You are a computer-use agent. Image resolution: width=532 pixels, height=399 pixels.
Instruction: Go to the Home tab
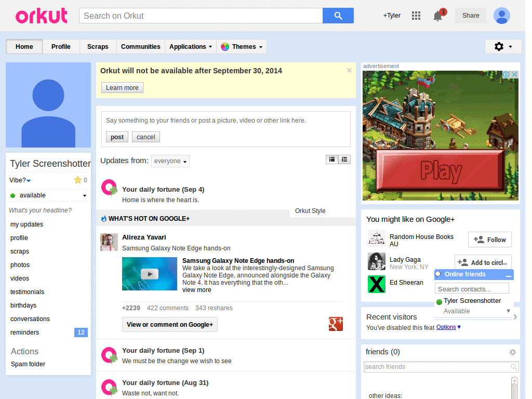pyautogui.click(x=24, y=46)
